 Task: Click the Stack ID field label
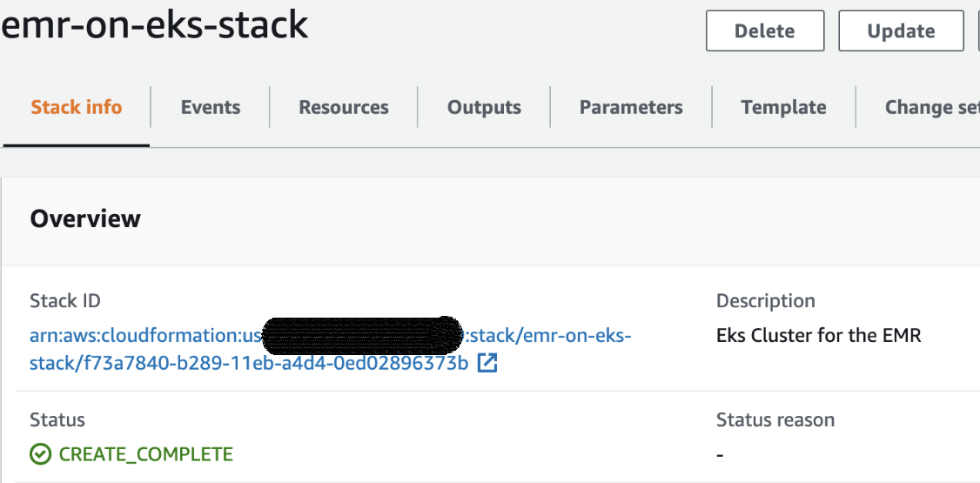[65, 301]
